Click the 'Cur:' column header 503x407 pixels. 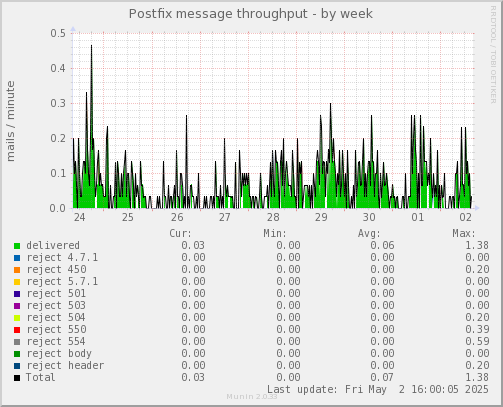click(181, 233)
